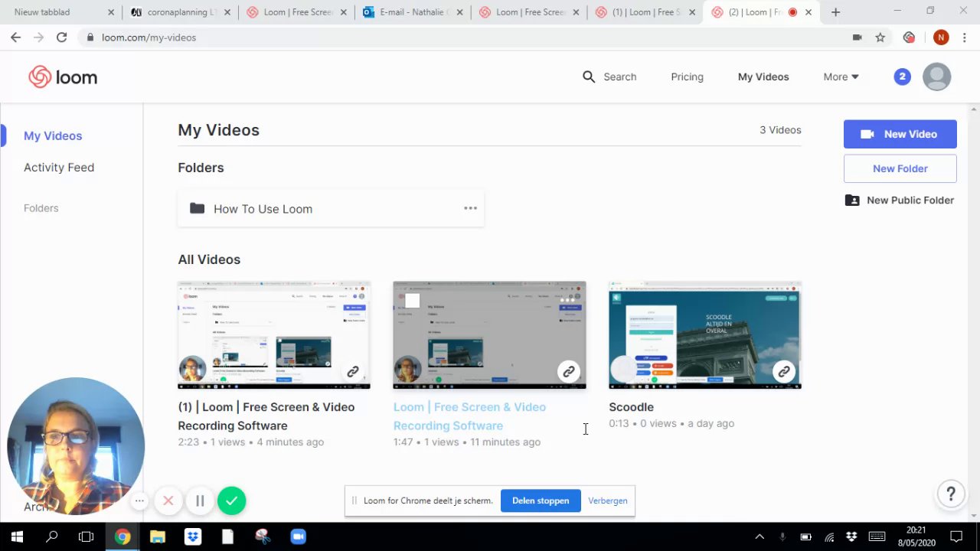Switch to the (1) | Loom browser tab

(x=647, y=12)
